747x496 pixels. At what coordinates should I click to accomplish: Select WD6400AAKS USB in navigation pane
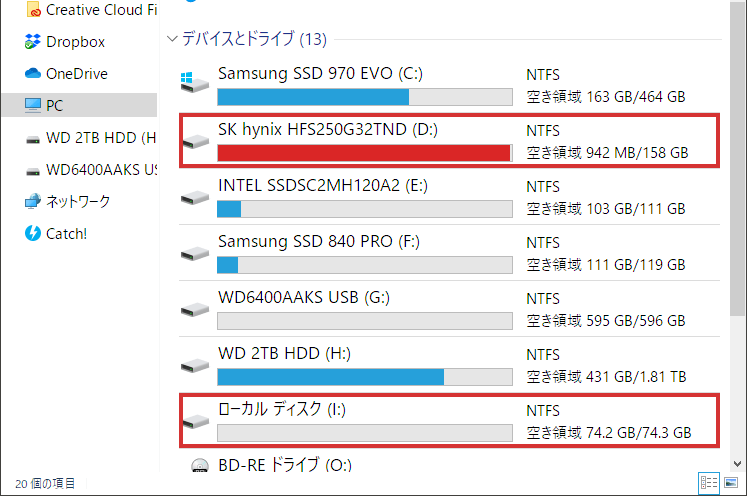pos(91,170)
